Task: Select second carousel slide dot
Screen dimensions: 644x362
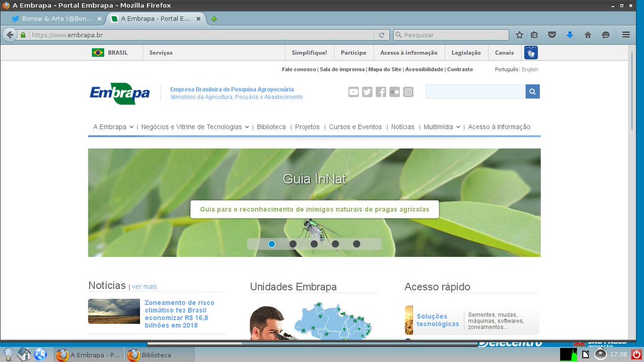Action: [293, 244]
